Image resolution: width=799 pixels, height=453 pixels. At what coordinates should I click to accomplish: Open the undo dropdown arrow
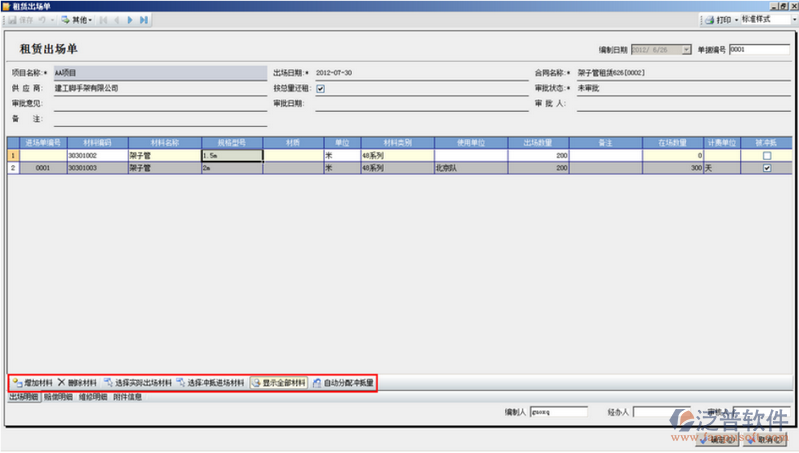pyautogui.click(x=52, y=20)
